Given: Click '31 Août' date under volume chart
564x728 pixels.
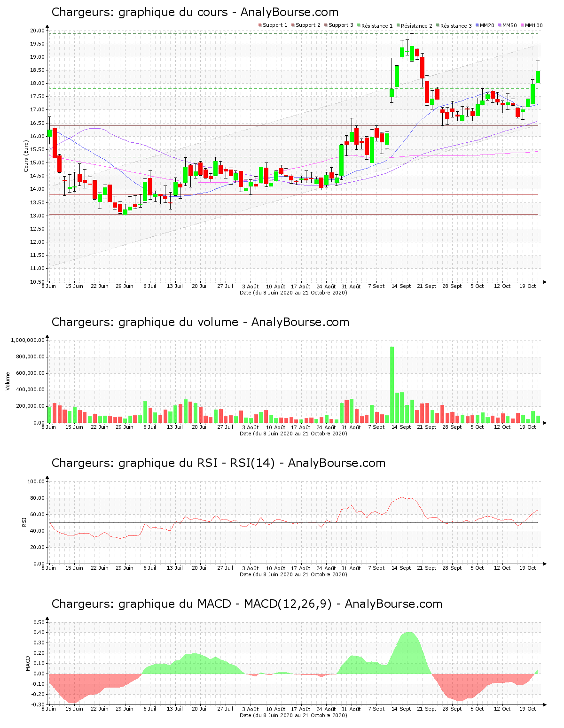Looking at the screenshot, I should click(351, 427).
